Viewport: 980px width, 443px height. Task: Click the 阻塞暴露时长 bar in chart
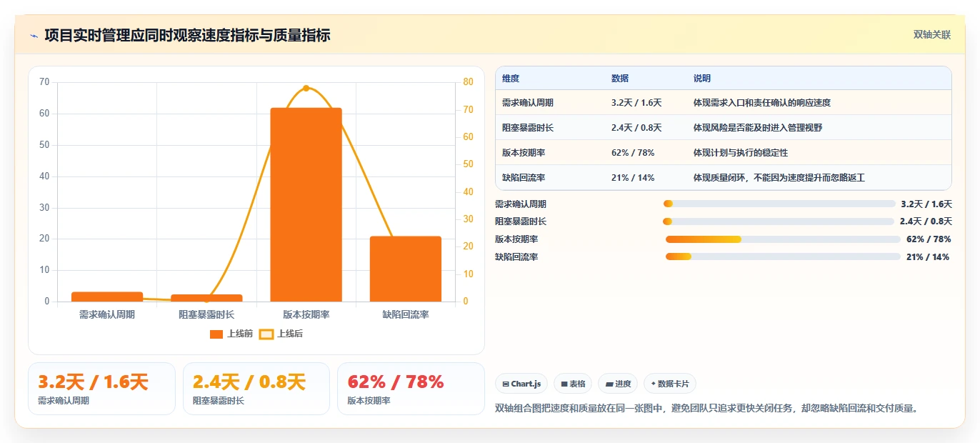206,298
